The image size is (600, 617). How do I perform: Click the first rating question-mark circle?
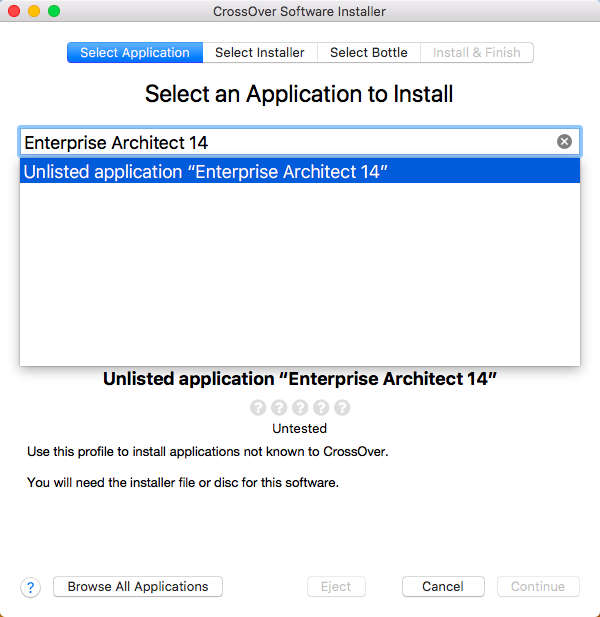pyautogui.click(x=258, y=408)
